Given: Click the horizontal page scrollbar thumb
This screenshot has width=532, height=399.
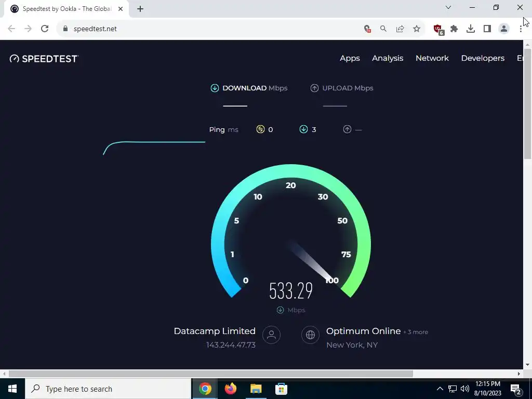Looking at the screenshot, I should coord(210,374).
